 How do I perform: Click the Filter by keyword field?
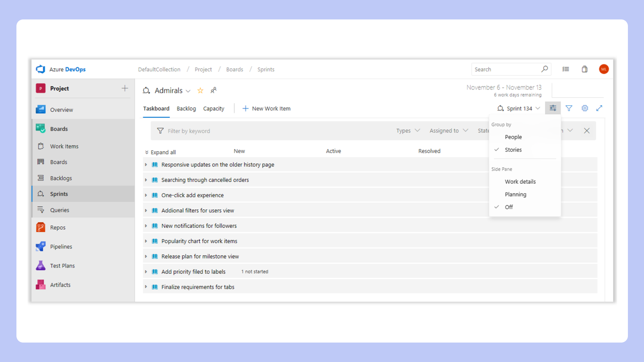coord(189,131)
